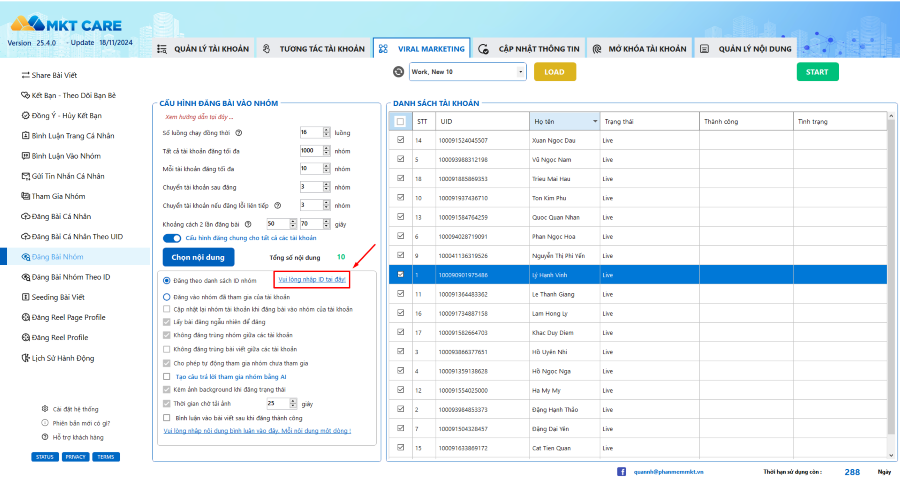Click the Họ tên column dropdown arrow

(595, 122)
